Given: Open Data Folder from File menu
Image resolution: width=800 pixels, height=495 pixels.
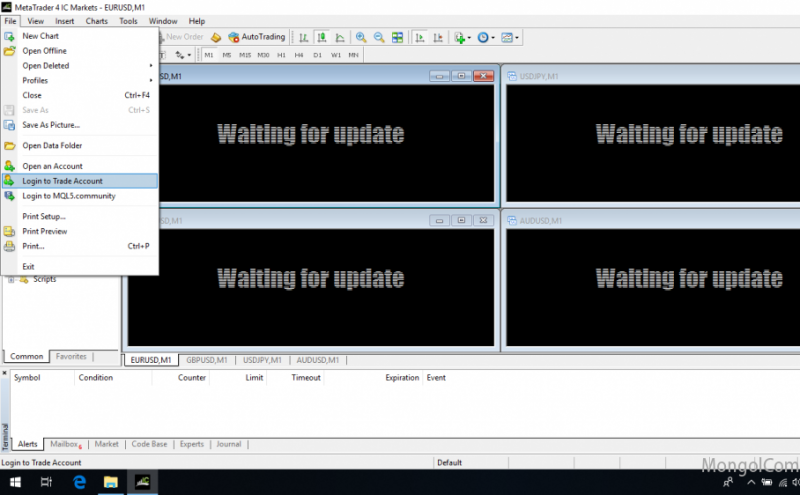Looking at the screenshot, I should coord(80,145).
